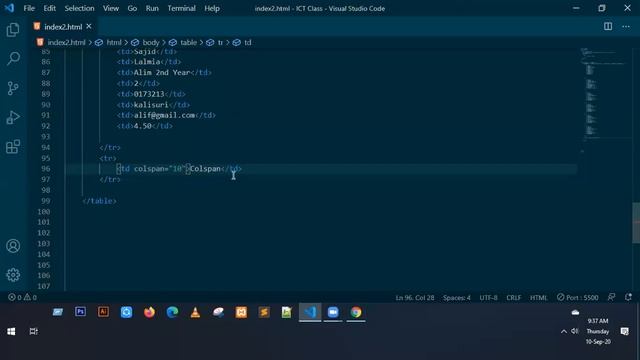Image resolution: width=640 pixels, height=360 pixels.
Task: Click Ln 96, Col 28 status entry
Action: pyautogui.click(x=415, y=298)
